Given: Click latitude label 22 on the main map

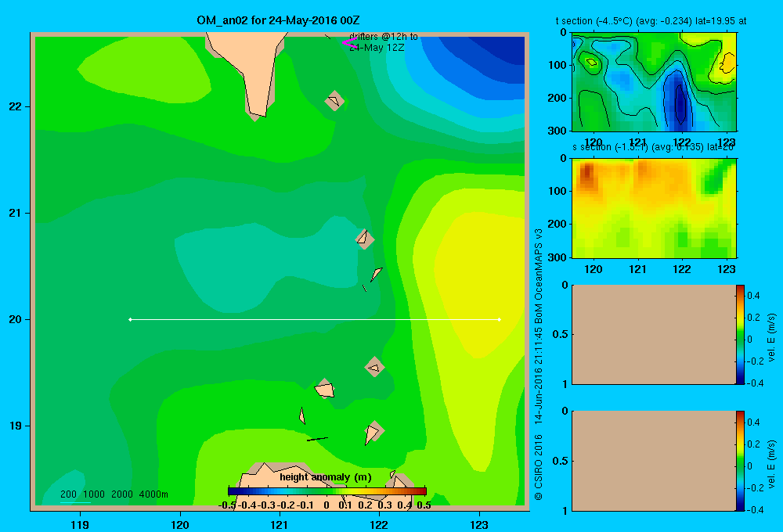Looking at the screenshot, I should tap(16, 107).
